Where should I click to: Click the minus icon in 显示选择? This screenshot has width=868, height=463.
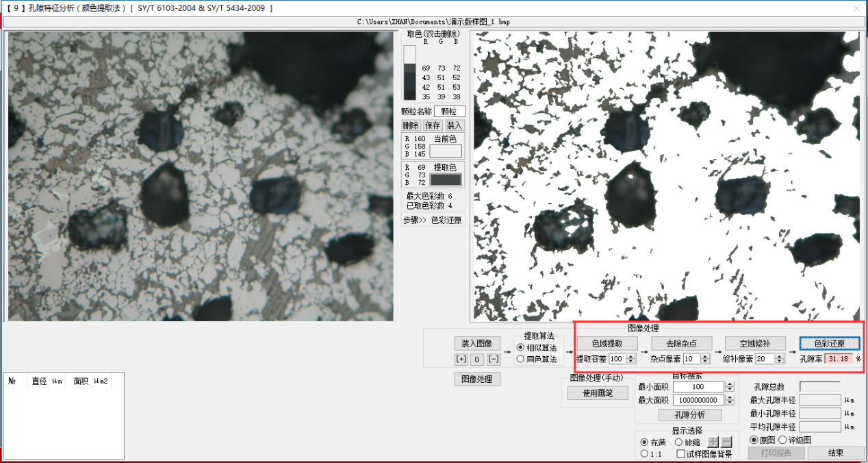point(726,442)
